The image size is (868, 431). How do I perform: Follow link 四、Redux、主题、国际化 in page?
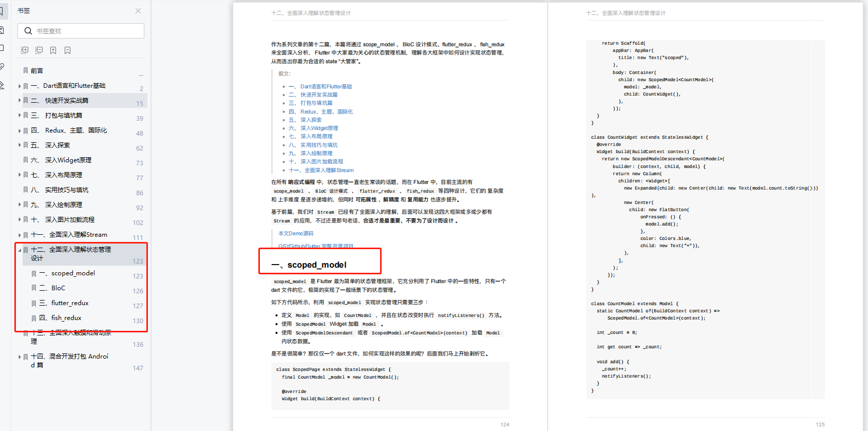tap(320, 111)
